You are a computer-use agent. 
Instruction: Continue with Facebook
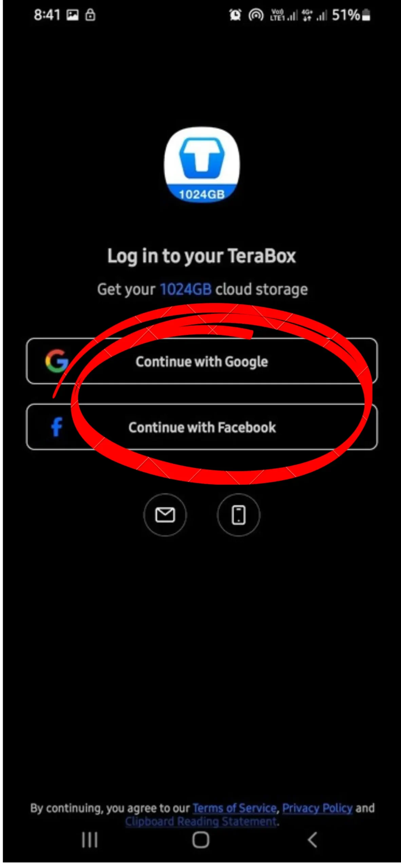(202, 427)
